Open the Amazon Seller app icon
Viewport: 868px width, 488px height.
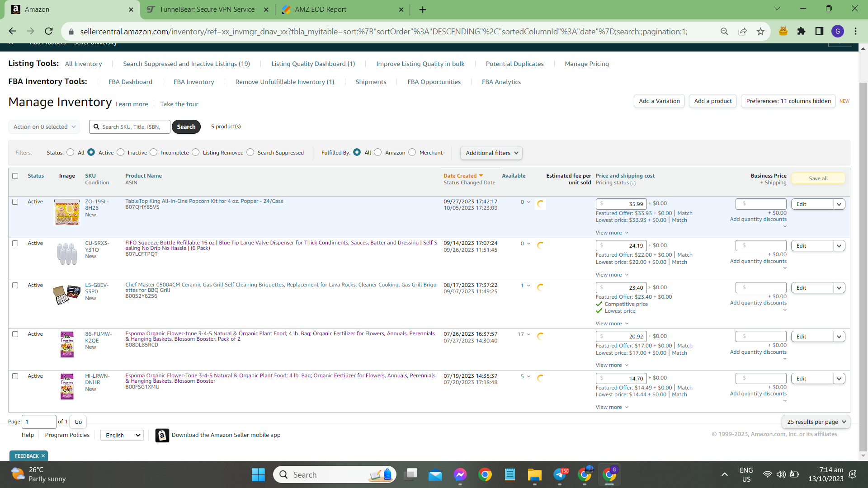point(162,435)
